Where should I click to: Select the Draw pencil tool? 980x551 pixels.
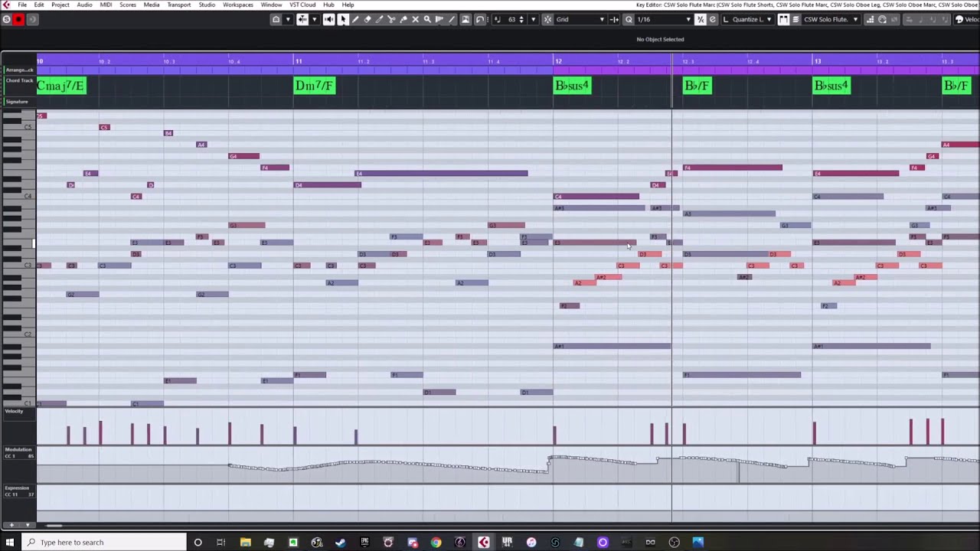(x=355, y=19)
